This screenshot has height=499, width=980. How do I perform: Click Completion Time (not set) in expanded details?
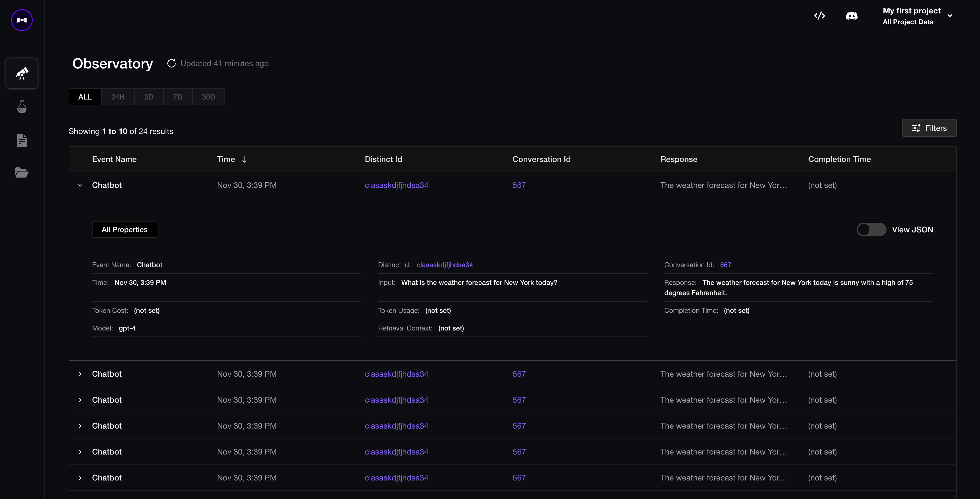pyautogui.click(x=736, y=311)
